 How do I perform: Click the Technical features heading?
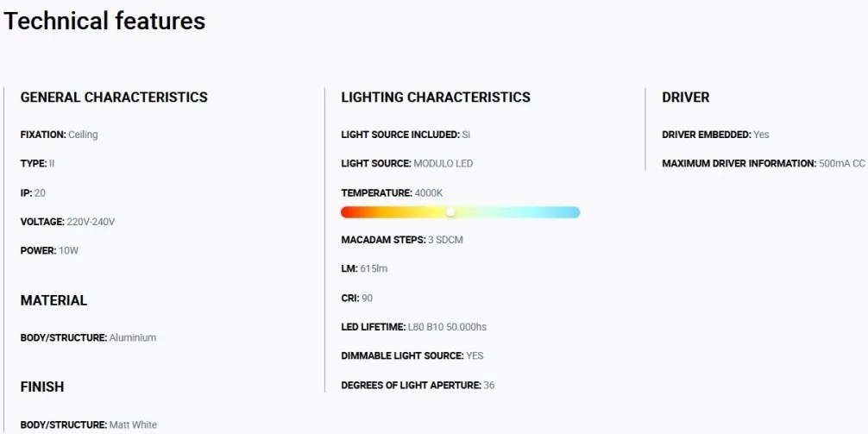104,21
